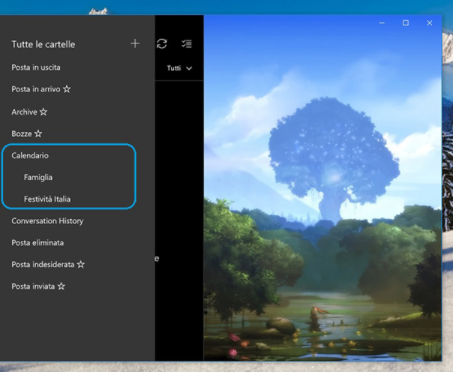The image size is (454, 372).
Task: Toggle favorite star next to Posta inviata
Action: pyautogui.click(x=61, y=286)
